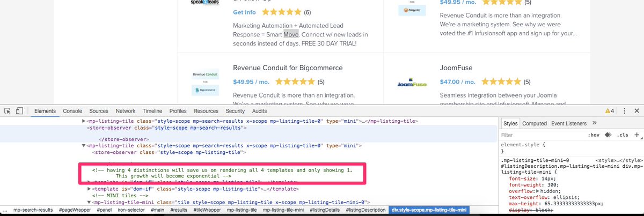Collapse the mp-listing-tile-mini element node
The height and width of the screenshot is (216, 644).
tap(89, 203)
